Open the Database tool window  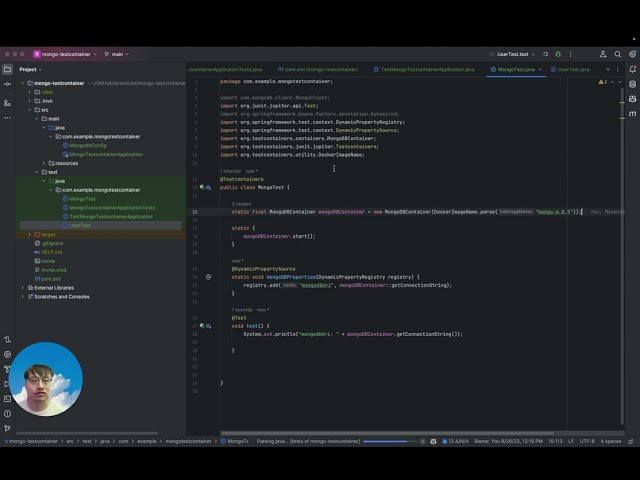(633, 84)
